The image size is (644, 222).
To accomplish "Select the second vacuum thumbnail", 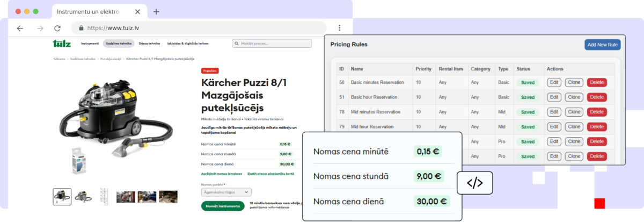I will (x=83, y=197).
